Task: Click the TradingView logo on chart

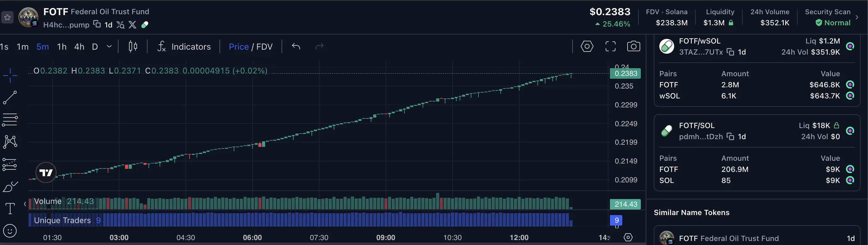Action: point(46,172)
